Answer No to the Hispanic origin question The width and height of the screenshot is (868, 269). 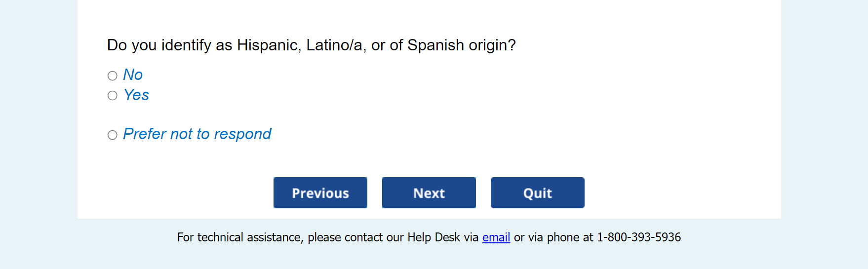point(113,76)
